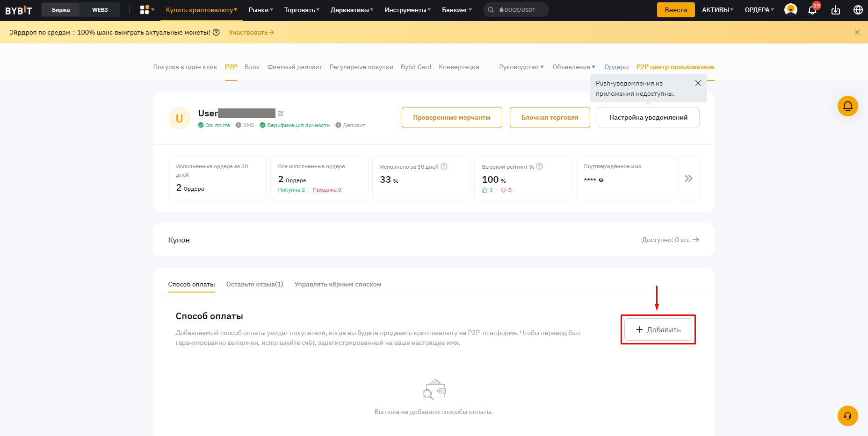868x436 pixels.
Task: Click info icon next to 'Исполнено за 30 дней'
Action: coord(444,166)
